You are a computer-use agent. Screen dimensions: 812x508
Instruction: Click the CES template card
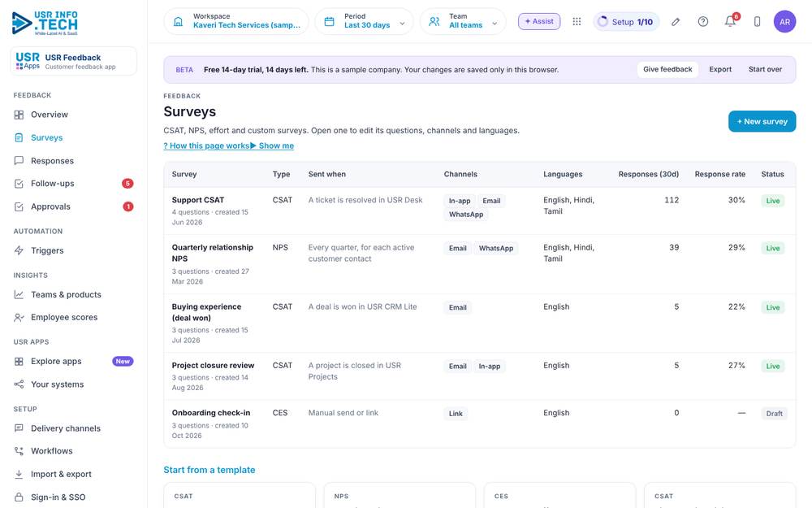click(559, 496)
